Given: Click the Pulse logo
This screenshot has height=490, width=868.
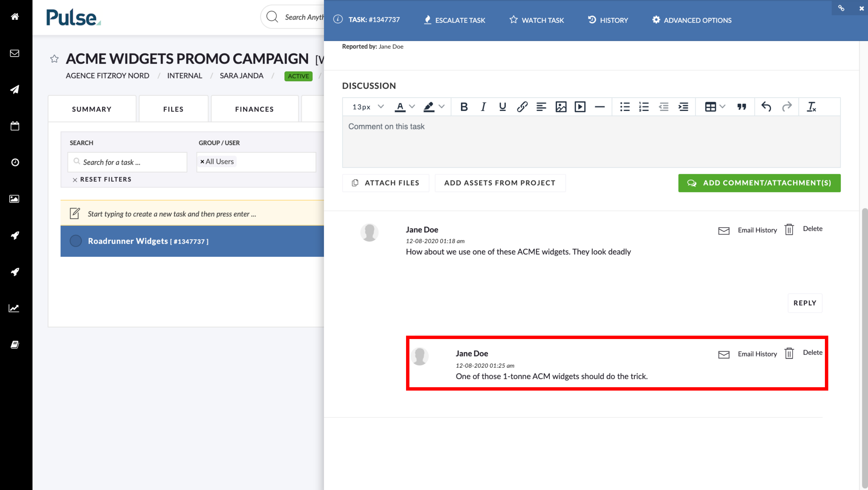Looking at the screenshot, I should tap(73, 18).
